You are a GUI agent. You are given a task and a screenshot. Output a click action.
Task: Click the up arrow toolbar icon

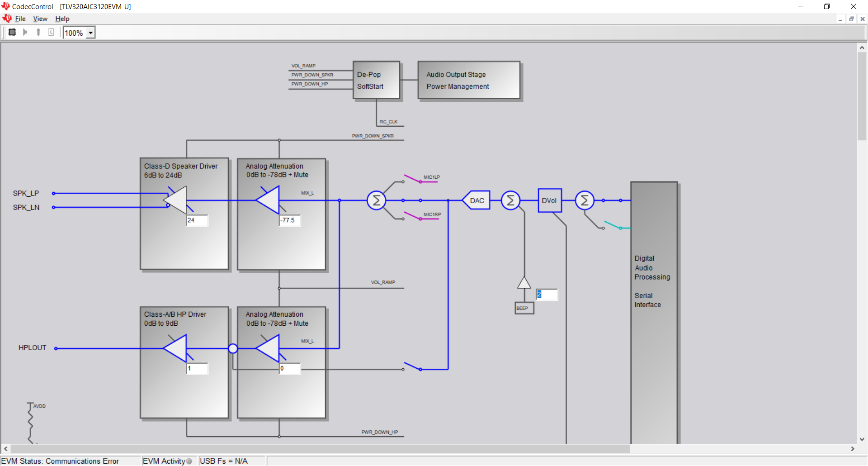pos(38,32)
